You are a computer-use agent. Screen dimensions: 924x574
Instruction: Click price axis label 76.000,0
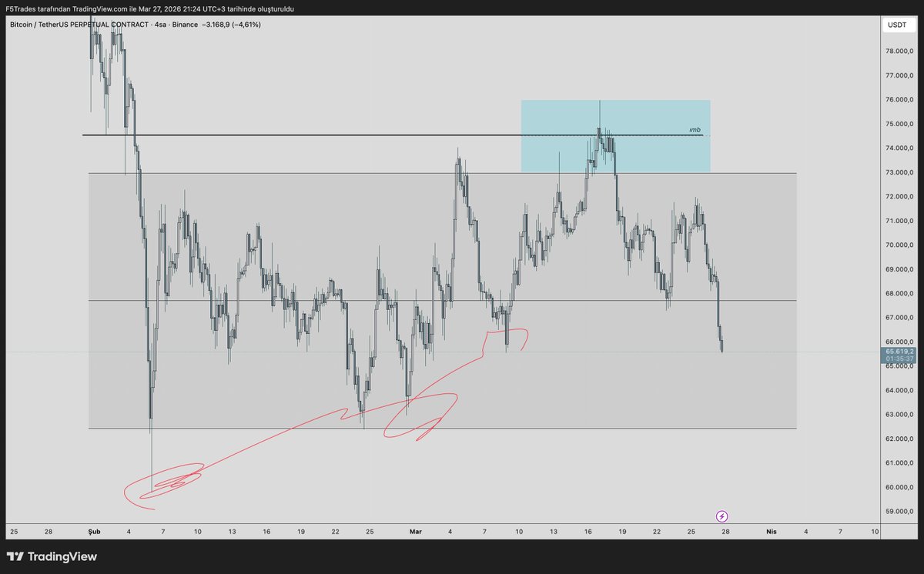point(899,100)
